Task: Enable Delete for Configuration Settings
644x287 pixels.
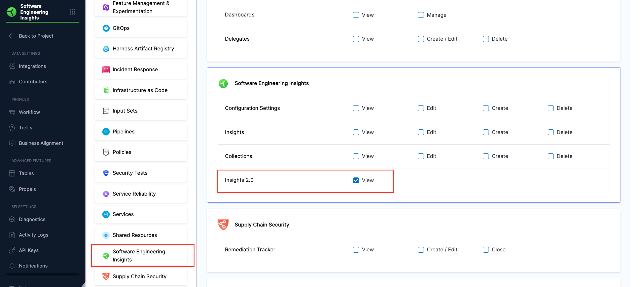Action: (550, 108)
